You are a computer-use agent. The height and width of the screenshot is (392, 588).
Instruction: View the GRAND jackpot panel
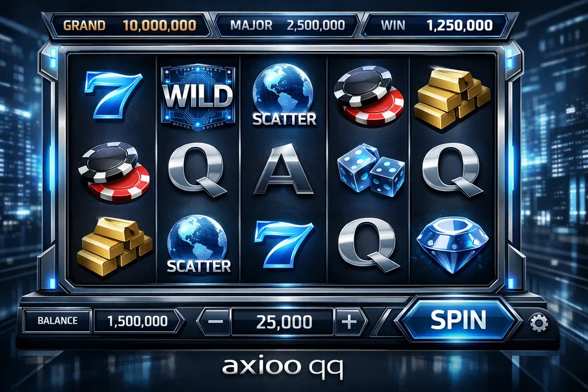[130, 25]
